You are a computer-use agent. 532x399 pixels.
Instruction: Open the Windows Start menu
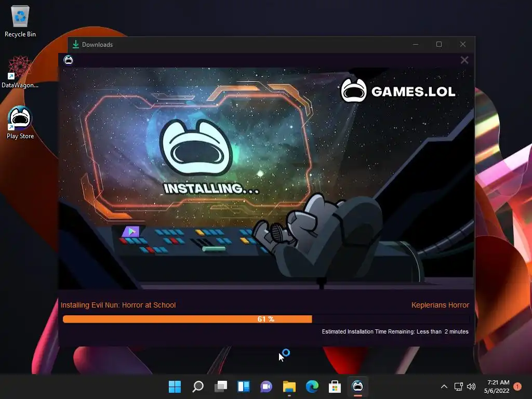pos(175,387)
